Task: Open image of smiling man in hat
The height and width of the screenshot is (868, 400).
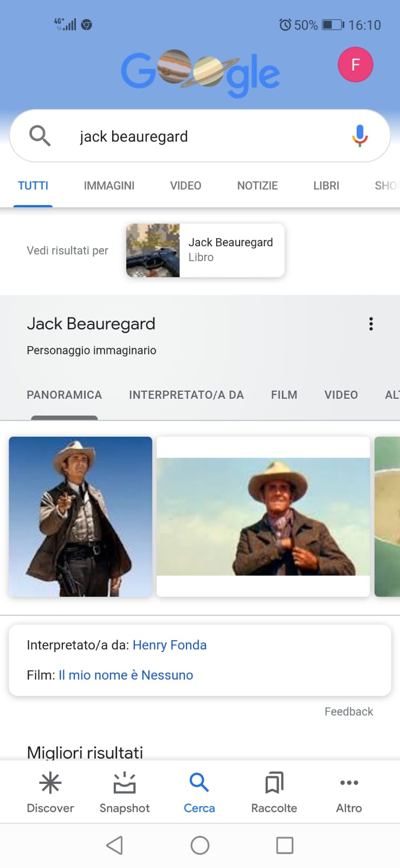Action: tap(263, 516)
